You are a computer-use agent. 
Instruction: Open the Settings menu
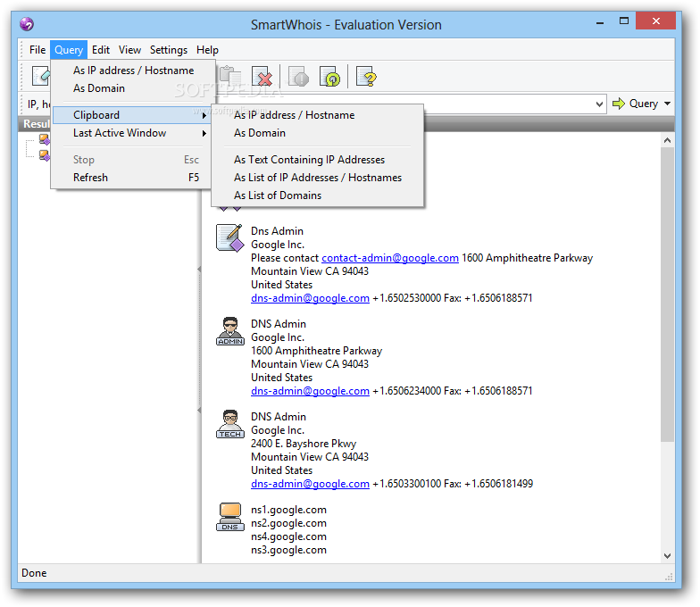pyautogui.click(x=169, y=50)
